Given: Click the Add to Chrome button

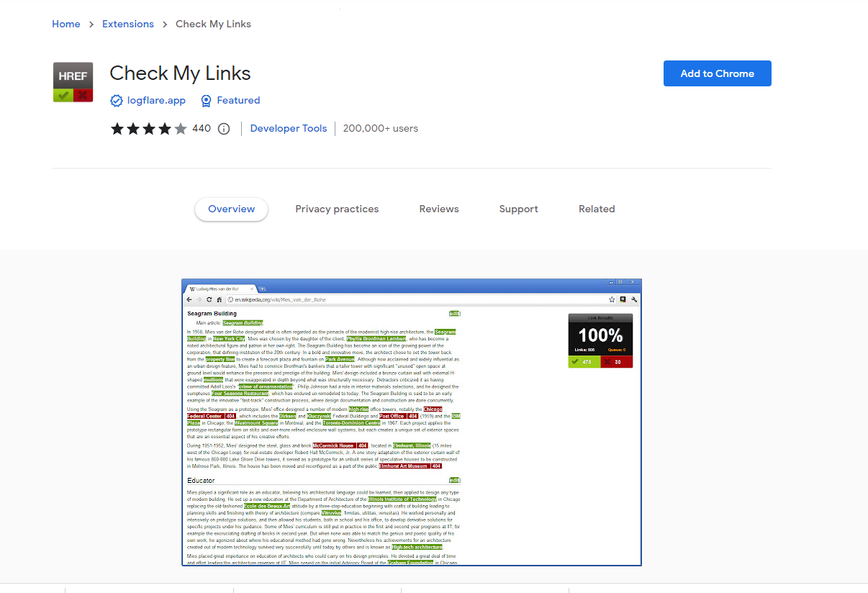Looking at the screenshot, I should [x=717, y=73].
